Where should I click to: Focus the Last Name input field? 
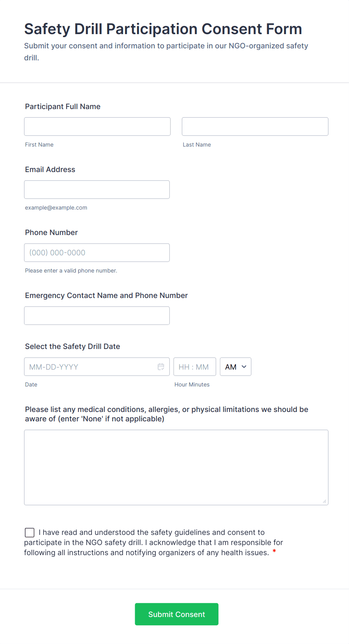[x=255, y=126]
